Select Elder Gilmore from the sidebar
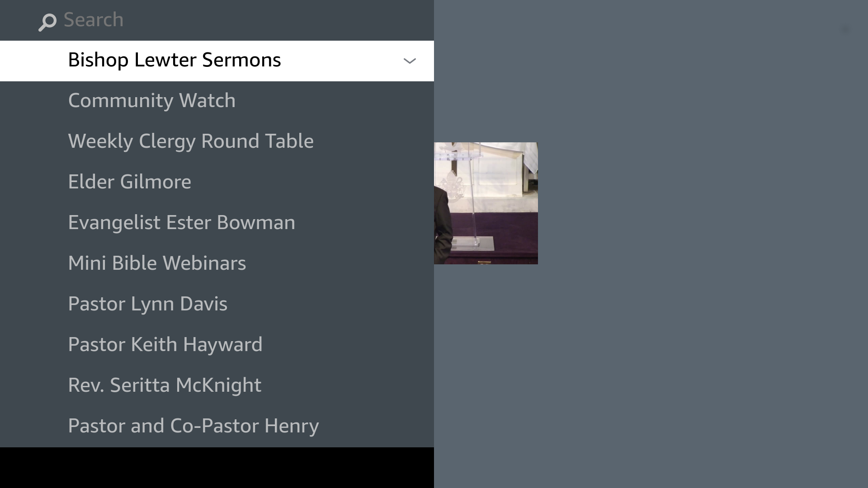 (x=129, y=181)
